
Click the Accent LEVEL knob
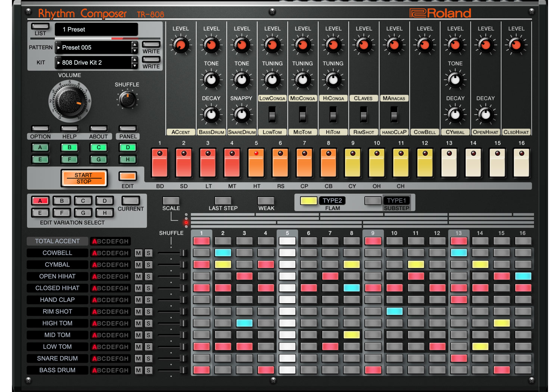pos(181,45)
